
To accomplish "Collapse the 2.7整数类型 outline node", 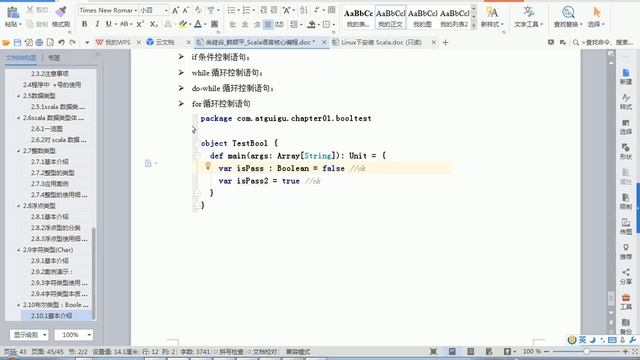I will 19,151.
